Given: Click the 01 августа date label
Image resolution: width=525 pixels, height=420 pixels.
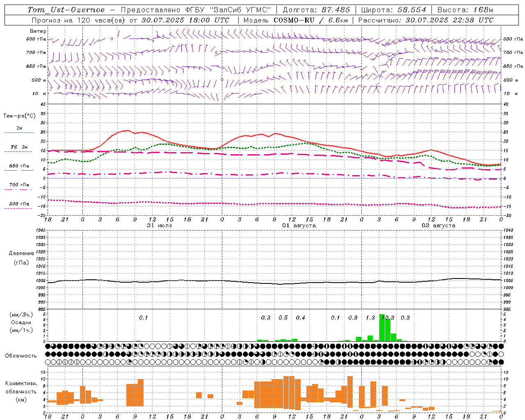Looking at the screenshot, I should coord(299,226).
